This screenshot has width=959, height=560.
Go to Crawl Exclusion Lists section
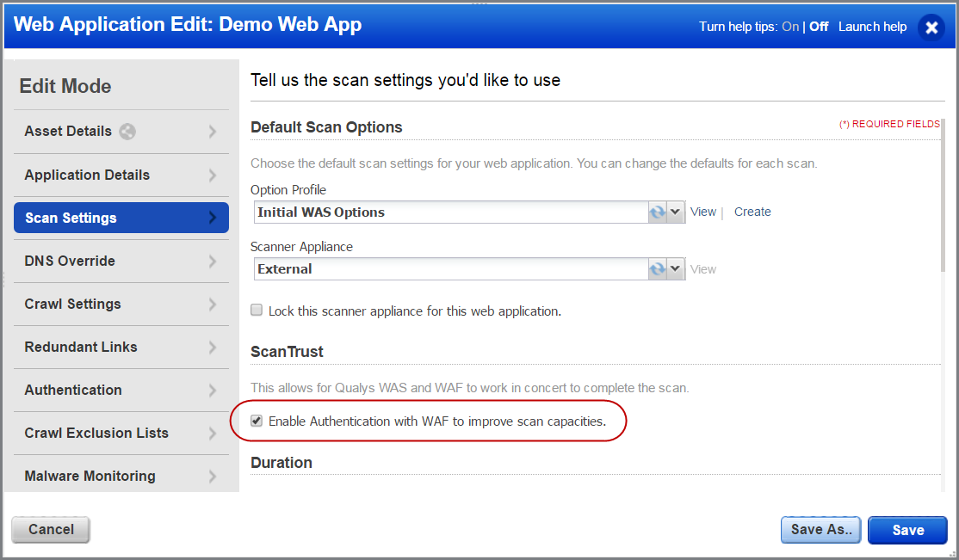coord(121,433)
